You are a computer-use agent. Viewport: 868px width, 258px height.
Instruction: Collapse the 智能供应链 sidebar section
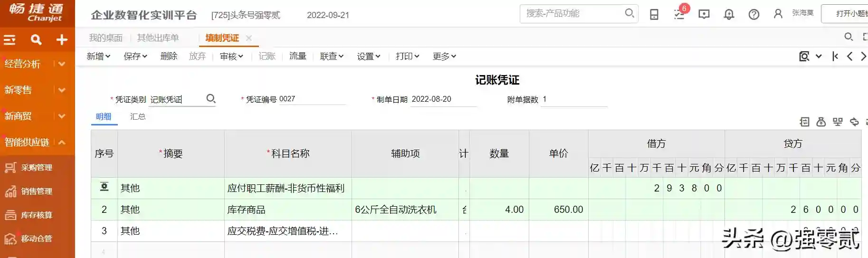(x=62, y=142)
